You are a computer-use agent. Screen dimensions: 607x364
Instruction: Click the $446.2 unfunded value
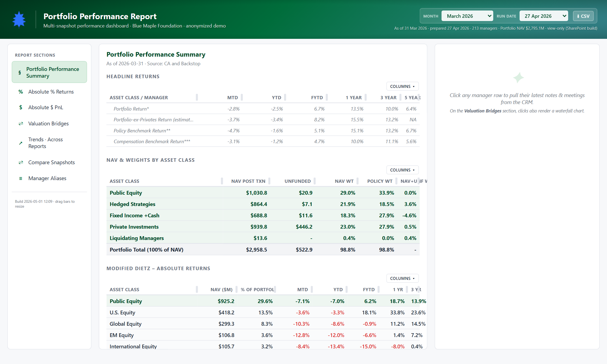coord(304,227)
